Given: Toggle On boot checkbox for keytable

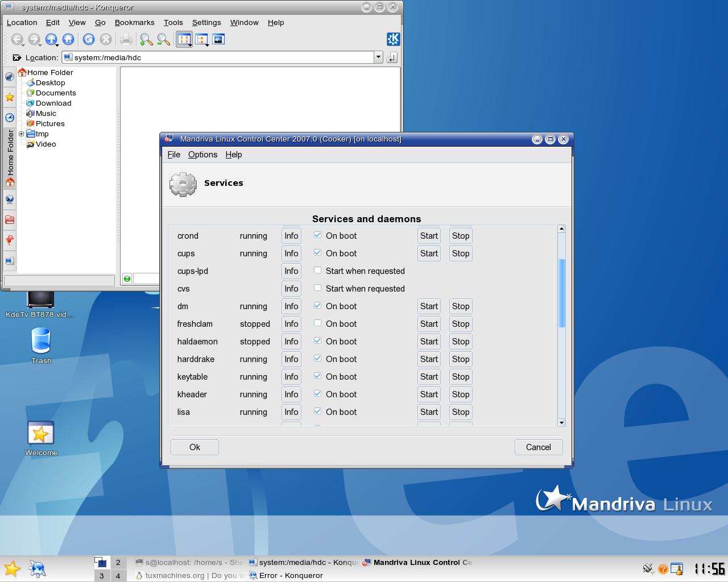Looking at the screenshot, I should [x=318, y=376].
